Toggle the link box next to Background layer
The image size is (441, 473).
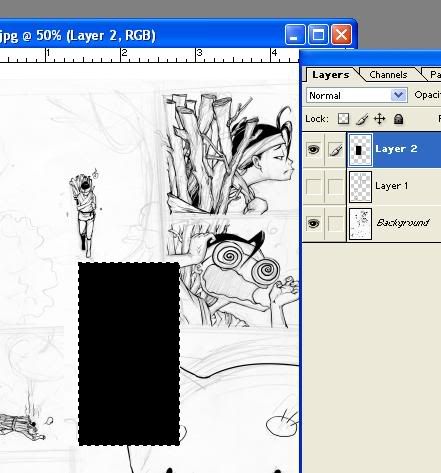[335, 223]
